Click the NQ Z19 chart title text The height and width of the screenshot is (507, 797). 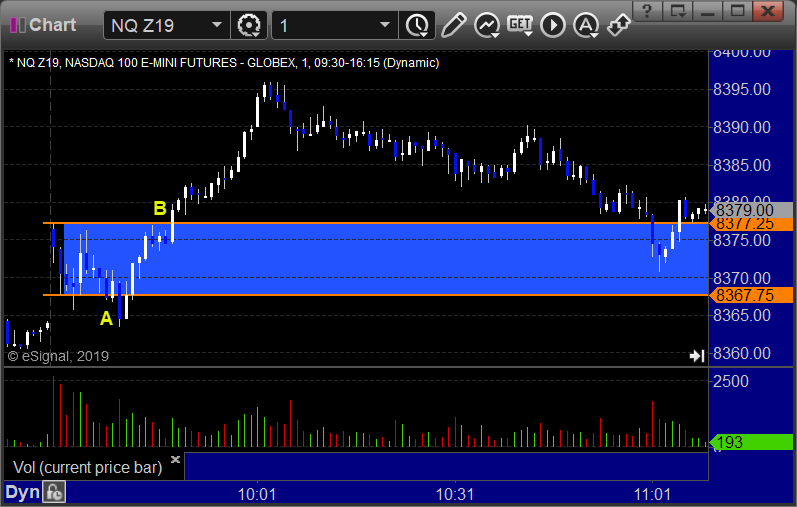pos(224,63)
